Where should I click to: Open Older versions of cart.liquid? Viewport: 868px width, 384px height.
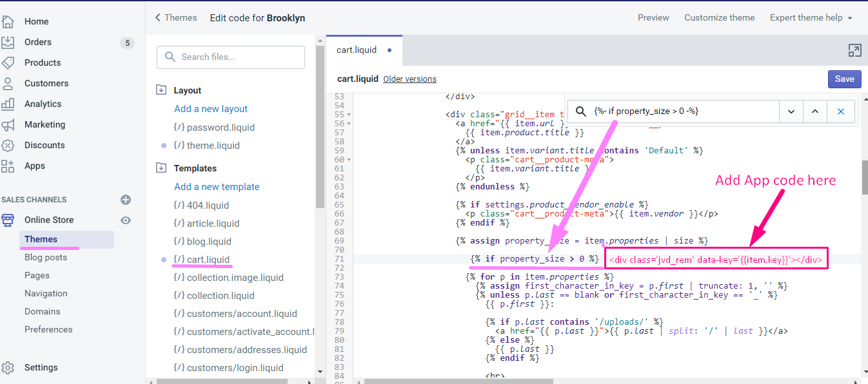(409, 79)
